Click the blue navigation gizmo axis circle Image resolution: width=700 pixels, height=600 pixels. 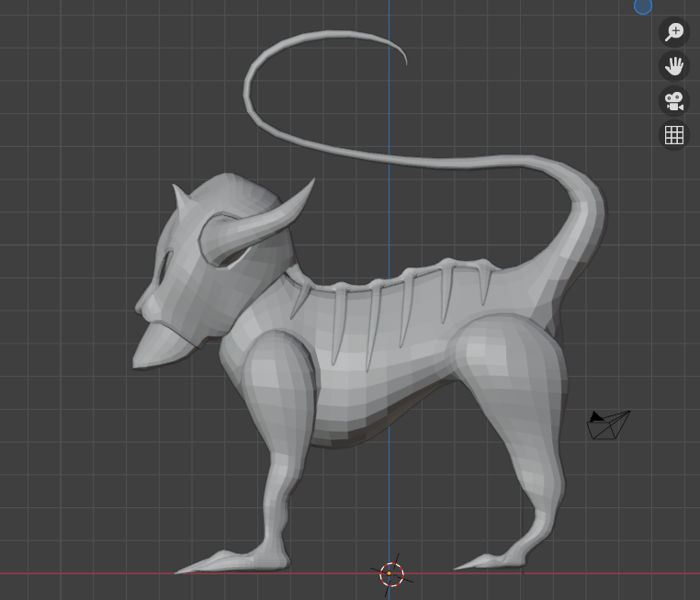pos(643,6)
